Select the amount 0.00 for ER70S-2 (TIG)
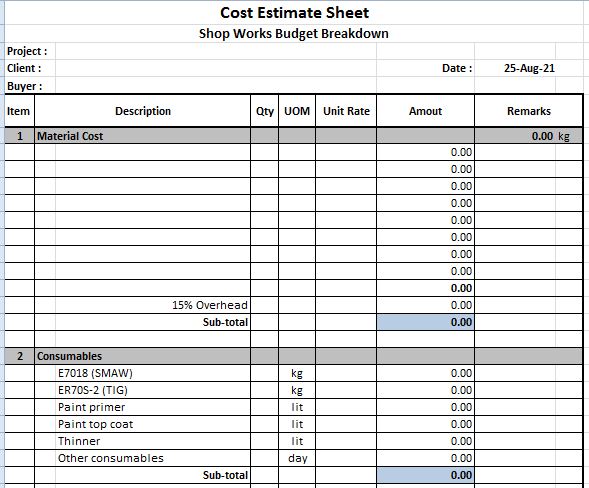The width and height of the screenshot is (589, 488). tap(426, 390)
